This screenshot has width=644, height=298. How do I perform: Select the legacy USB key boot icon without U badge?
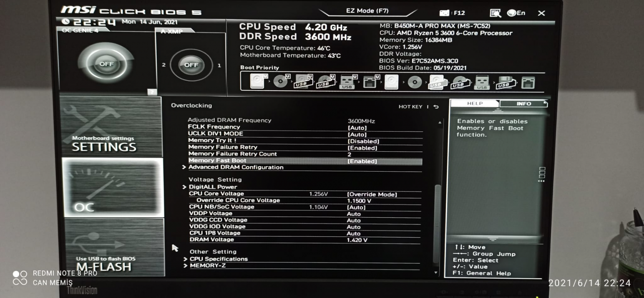click(x=482, y=83)
